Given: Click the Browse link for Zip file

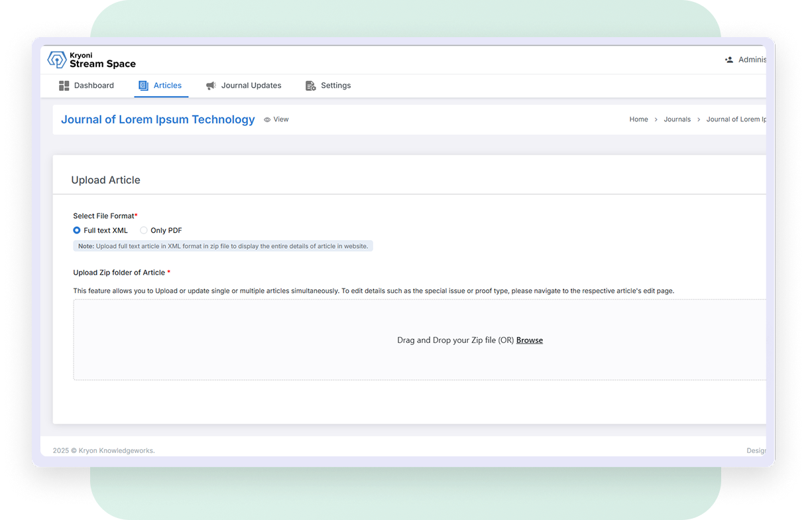Looking at the screenshot, I should [x=530, y=340].
